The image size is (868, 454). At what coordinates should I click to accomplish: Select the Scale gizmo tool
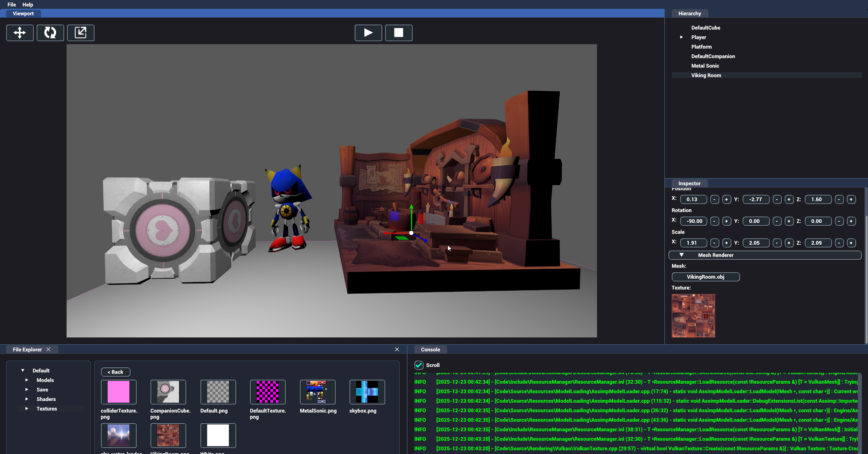[x=80, y=33]
